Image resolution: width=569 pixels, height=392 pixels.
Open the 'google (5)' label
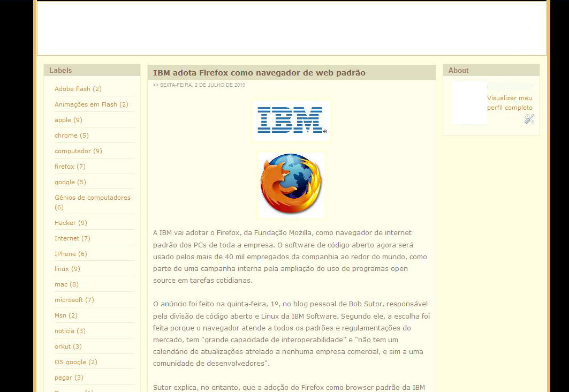(x=71, y=182)
